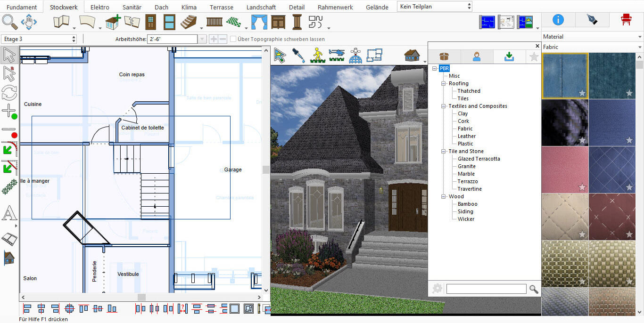Select the red armchair furniture icon
644x323 pixels.
coord(626,19)
